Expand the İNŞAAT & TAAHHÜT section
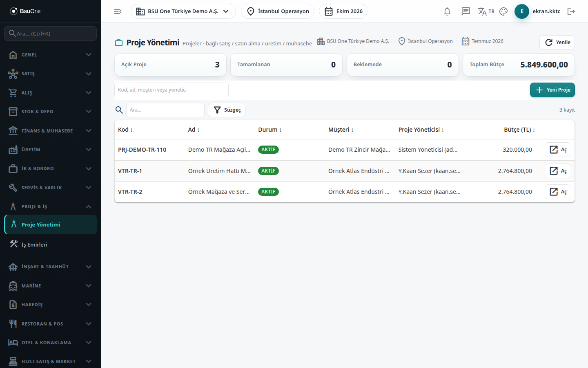This screenshot has height=368, width=588. (x=51, y=267)
